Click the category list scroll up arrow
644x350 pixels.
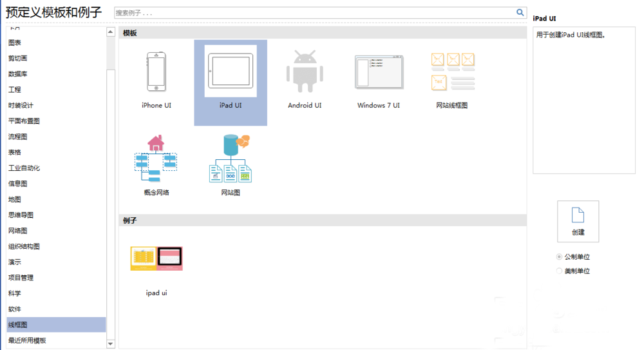tap(110, 32)
